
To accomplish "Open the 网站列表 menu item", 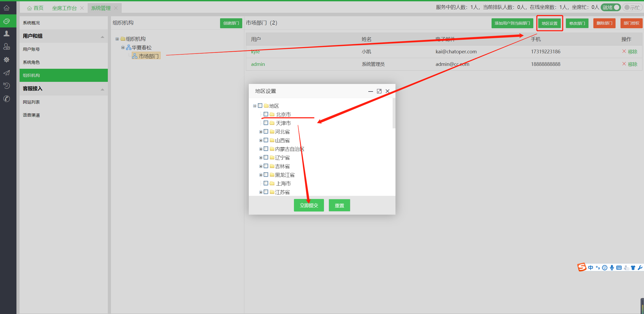I will (63, 102).
